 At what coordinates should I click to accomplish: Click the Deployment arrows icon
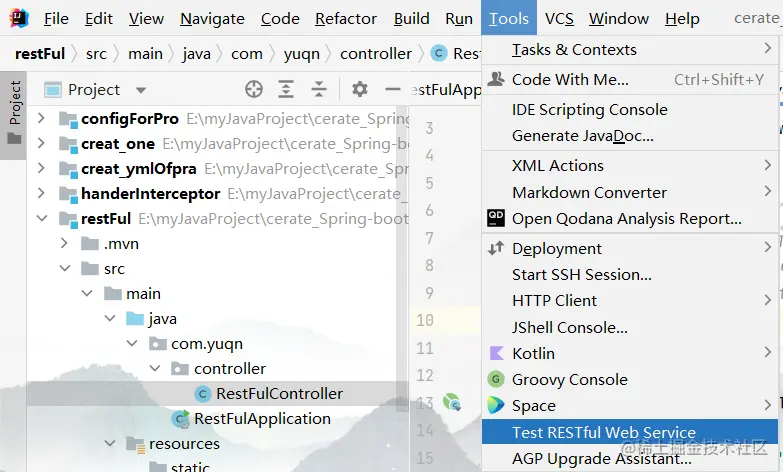point(496,248)
